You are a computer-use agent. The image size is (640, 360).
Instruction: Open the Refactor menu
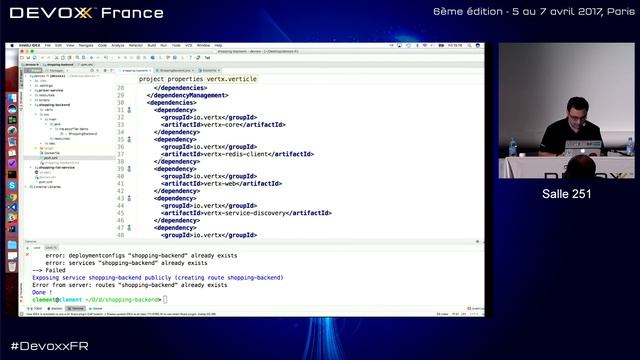(136, 45)
